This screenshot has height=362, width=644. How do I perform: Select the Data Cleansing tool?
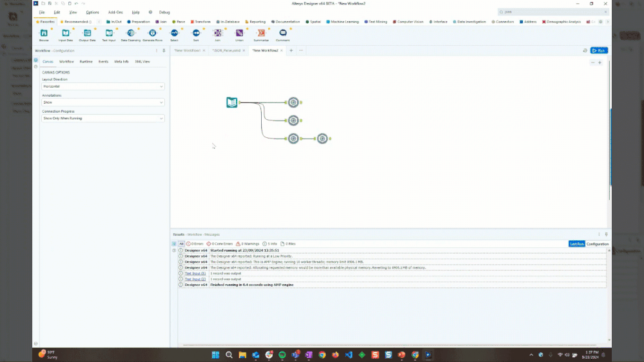[130, 33]
